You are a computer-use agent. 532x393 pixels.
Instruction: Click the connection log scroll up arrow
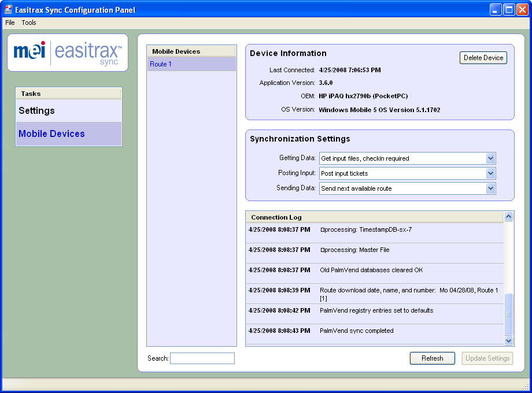click(x=508, y=216)
